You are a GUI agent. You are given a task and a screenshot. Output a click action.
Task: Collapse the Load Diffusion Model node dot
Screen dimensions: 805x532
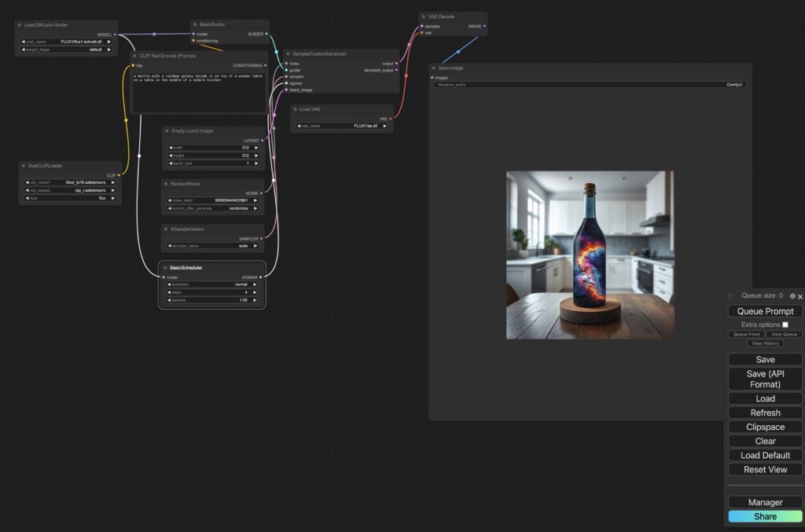coord(20,25)
